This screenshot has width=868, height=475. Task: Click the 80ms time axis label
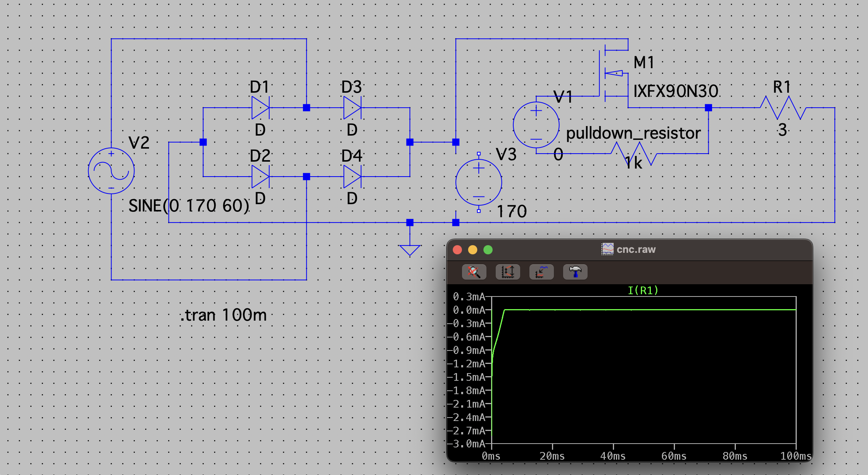pos(735,456)
